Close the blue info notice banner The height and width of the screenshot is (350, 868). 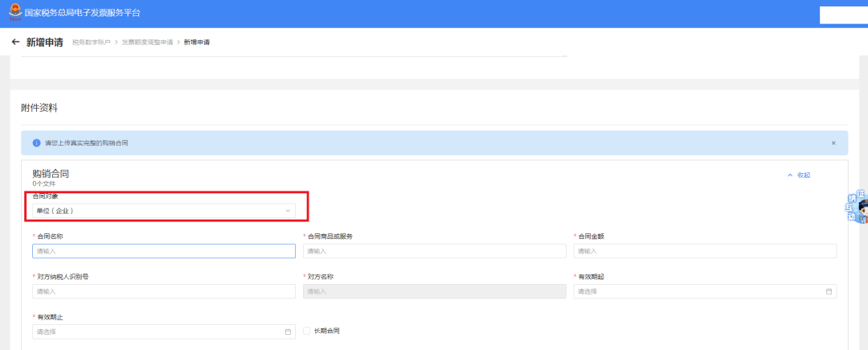coord(833,143)
